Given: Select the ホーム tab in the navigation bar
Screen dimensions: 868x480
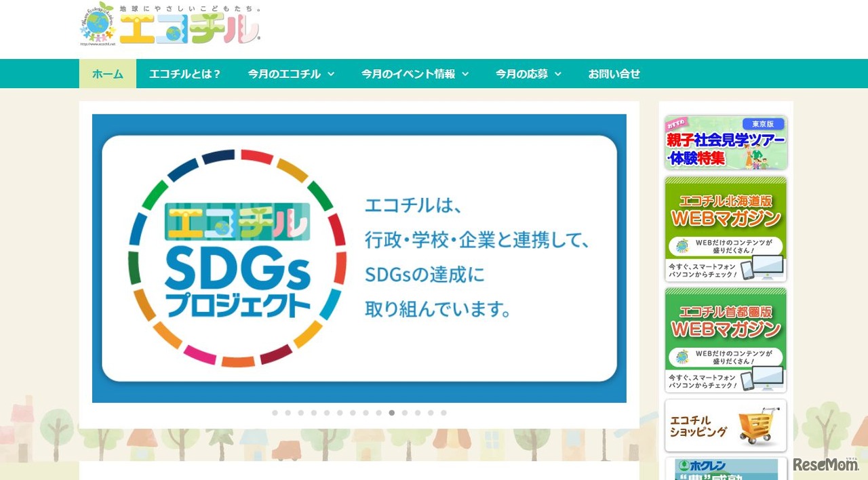Looking at the screenshot, I should [x=107, y=75].
